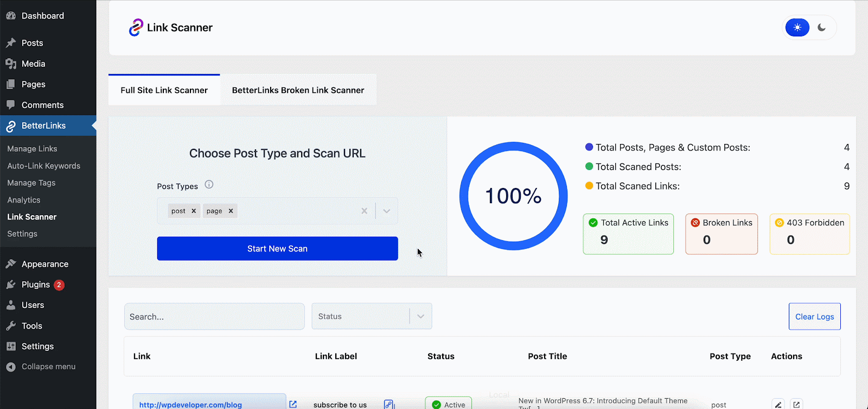Click the Appearance brush icon

[x=11, y=264]
